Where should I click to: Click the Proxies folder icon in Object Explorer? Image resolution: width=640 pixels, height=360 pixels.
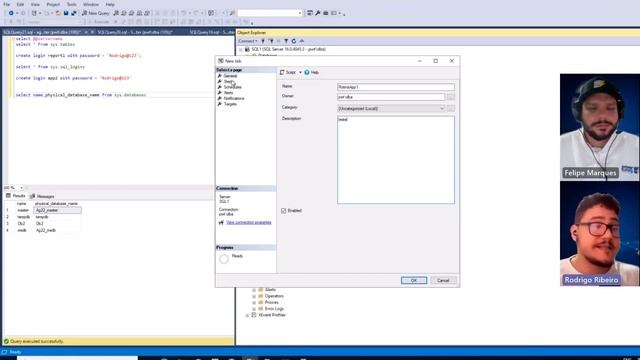coord(261,302)
